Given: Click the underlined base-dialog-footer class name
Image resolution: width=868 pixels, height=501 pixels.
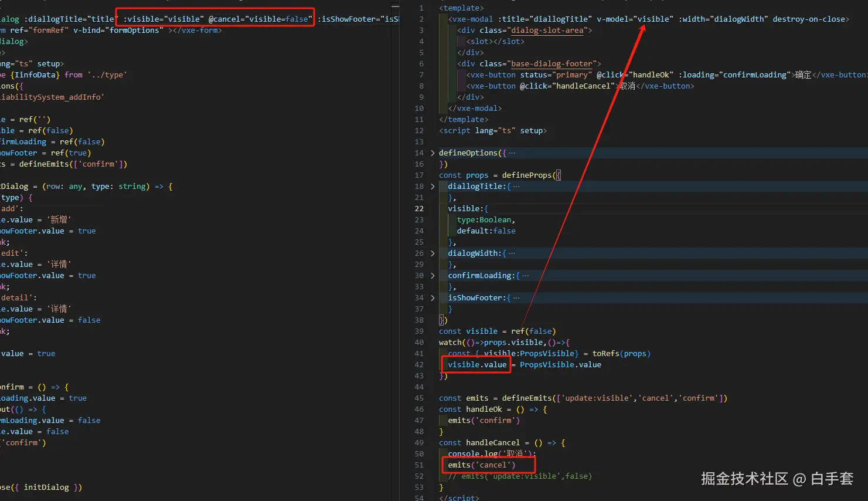Looking at the screenshot, I should coord(552,64).
